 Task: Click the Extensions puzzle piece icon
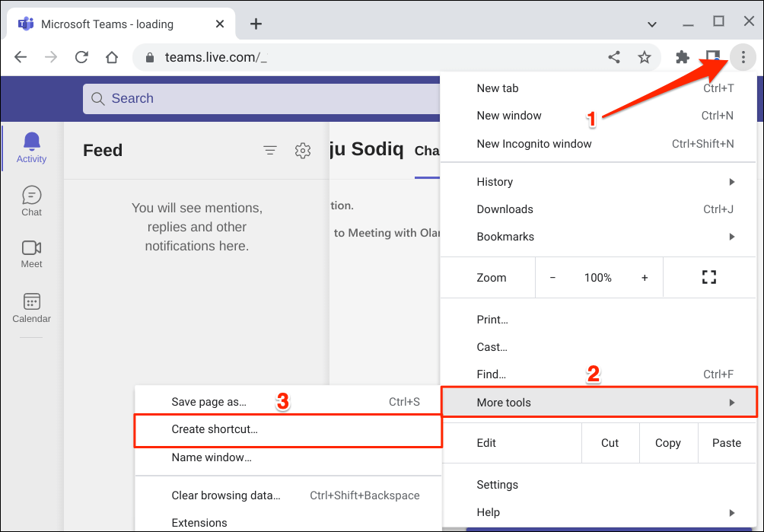point(683,57)
